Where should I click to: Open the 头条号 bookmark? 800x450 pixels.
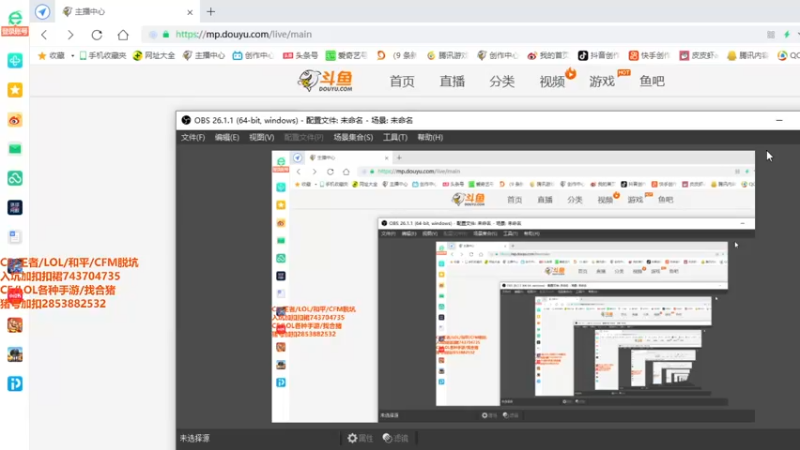pyautogui.click(x=301, y=56)
